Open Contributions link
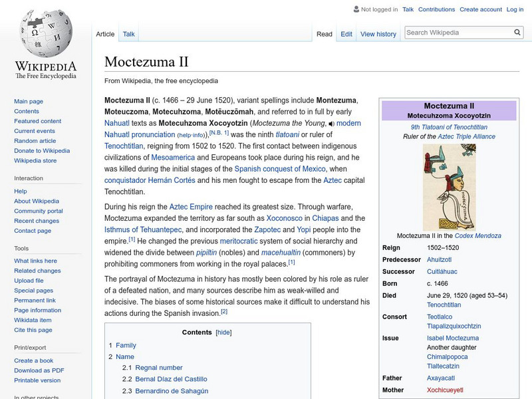The width and height of the screenshot is (532, 399). click(x=436, y=9)
